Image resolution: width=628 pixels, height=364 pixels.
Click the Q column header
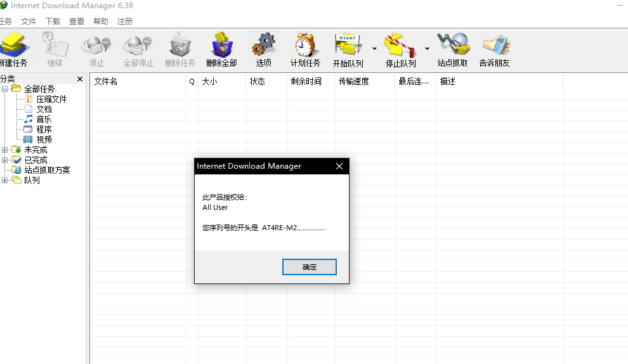click(x=192, y=81)
